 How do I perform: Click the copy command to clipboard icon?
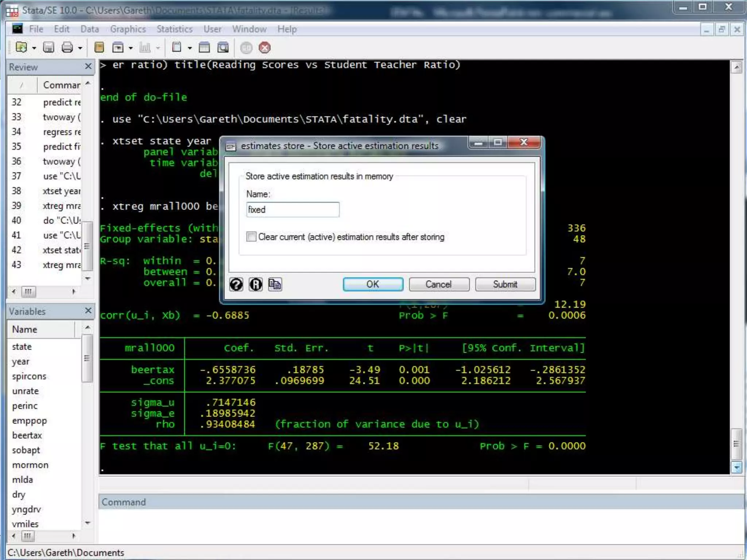[x=275, y=284]
